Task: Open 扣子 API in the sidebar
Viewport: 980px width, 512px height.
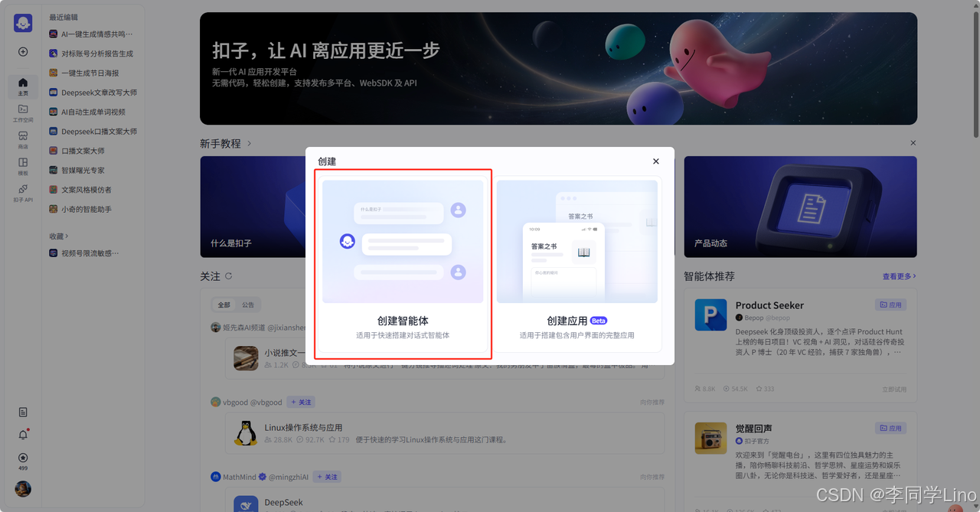Action: (x=23, y=193)
